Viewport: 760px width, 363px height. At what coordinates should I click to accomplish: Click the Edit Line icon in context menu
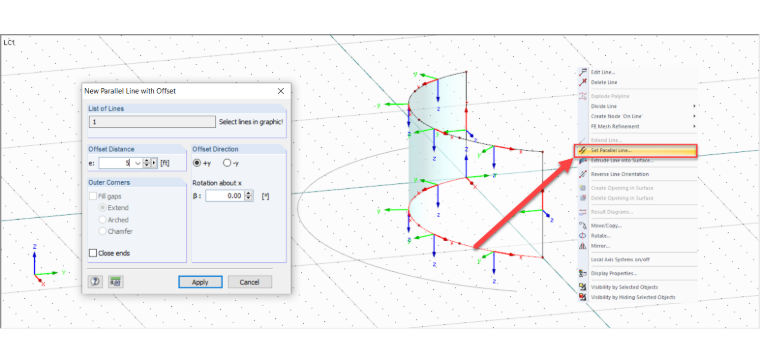coord(583,72)
